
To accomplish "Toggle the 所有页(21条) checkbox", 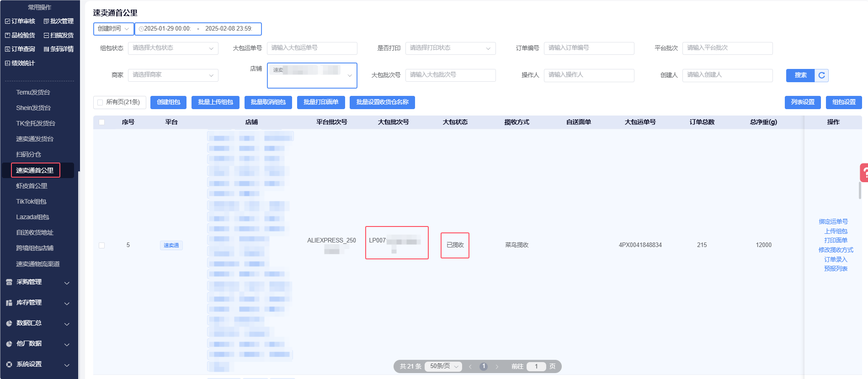I will pyautogui.click(x=100, y=102).
